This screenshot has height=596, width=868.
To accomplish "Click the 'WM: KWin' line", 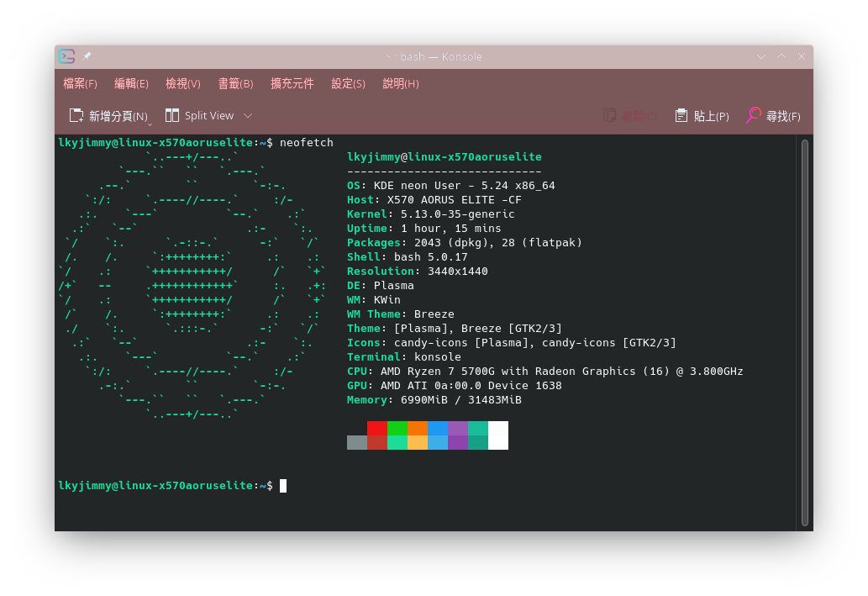I will [x=374, y=299].
